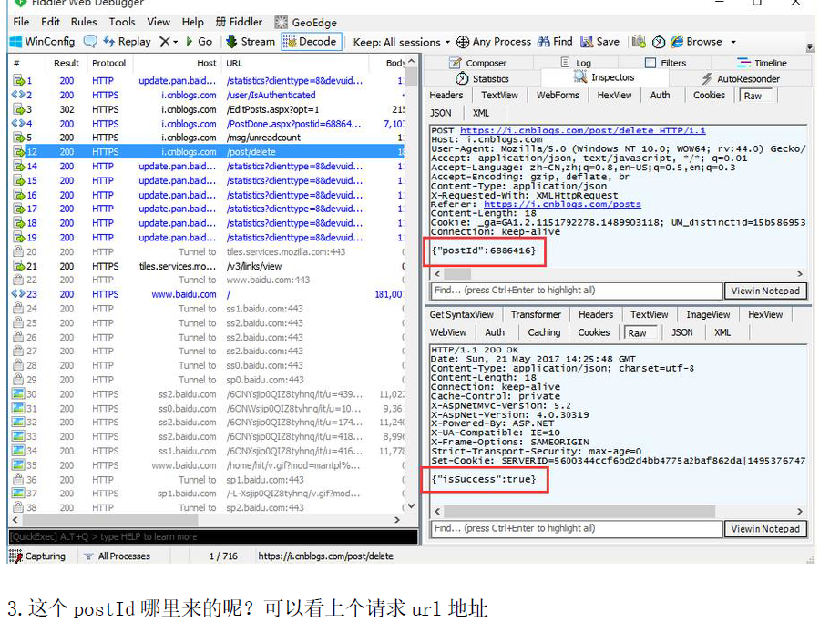Click the screenshot camera icon
The image size is (840, 632).
639,41
